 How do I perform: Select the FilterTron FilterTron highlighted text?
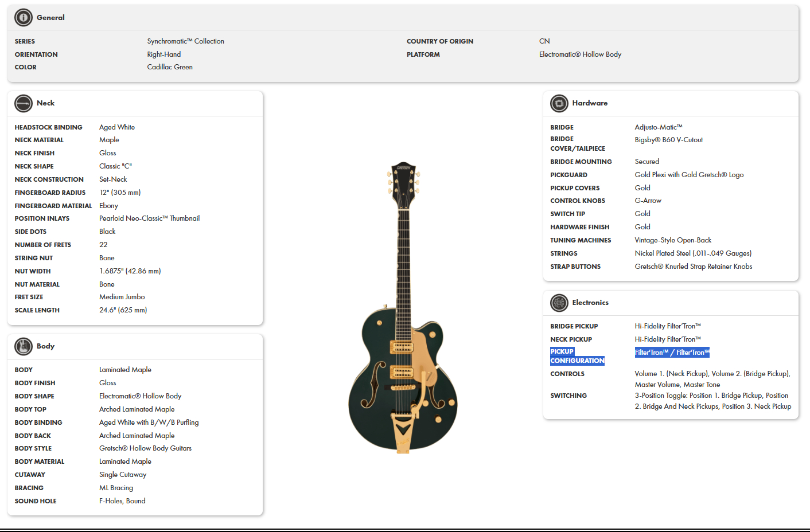tap(672, 352)
